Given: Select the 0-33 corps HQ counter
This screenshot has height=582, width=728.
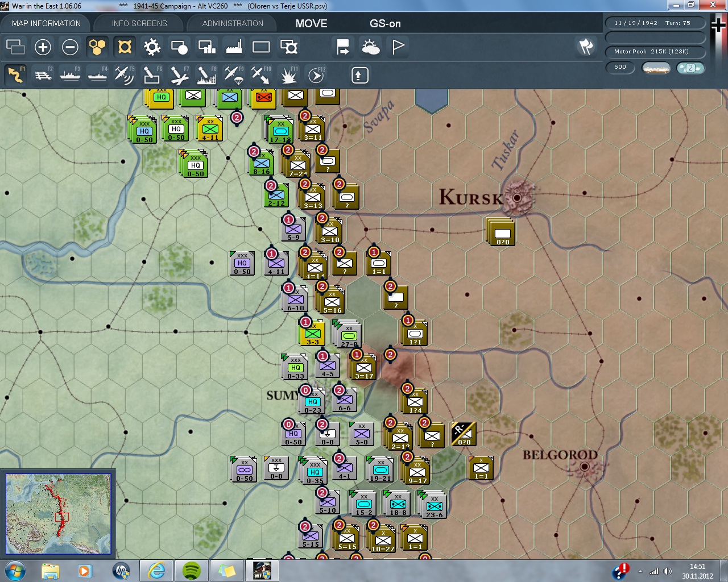Looking at the screenshot, I should click(295, 367).
